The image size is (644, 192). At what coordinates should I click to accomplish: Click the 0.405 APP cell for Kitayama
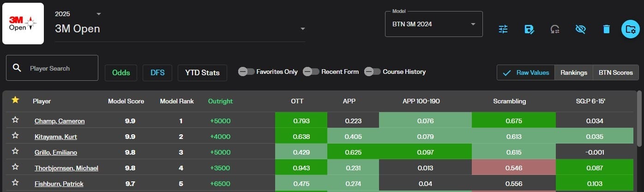(x=353, y=136)
